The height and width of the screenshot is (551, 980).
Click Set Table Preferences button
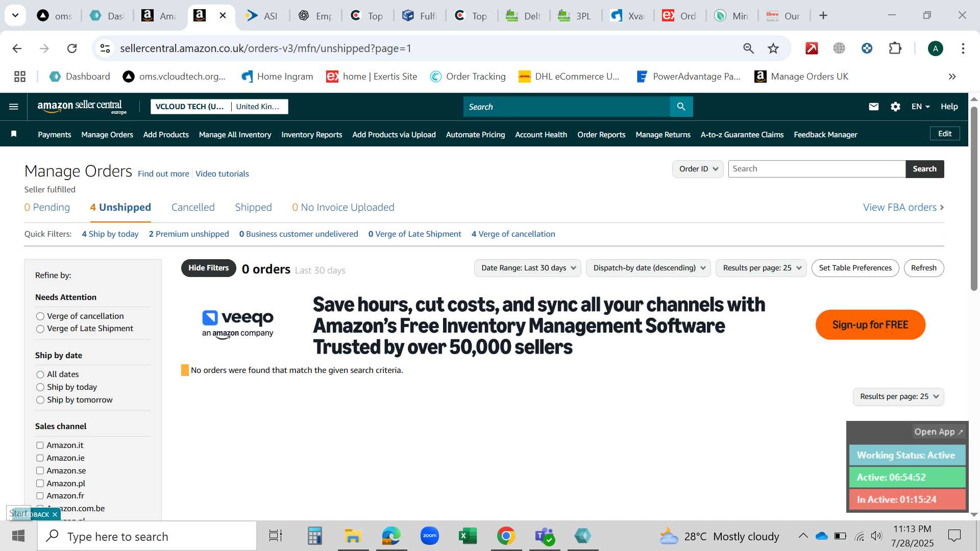[x=855, y=268]
